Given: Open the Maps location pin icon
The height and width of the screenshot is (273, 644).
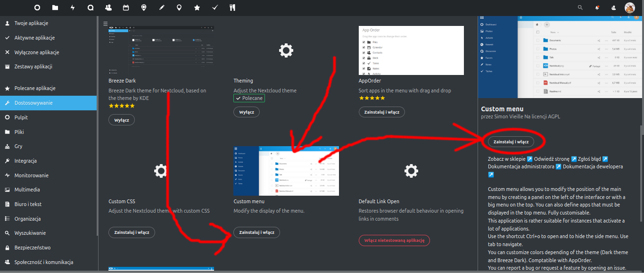Looking at the screenshot, I should 179,8.
